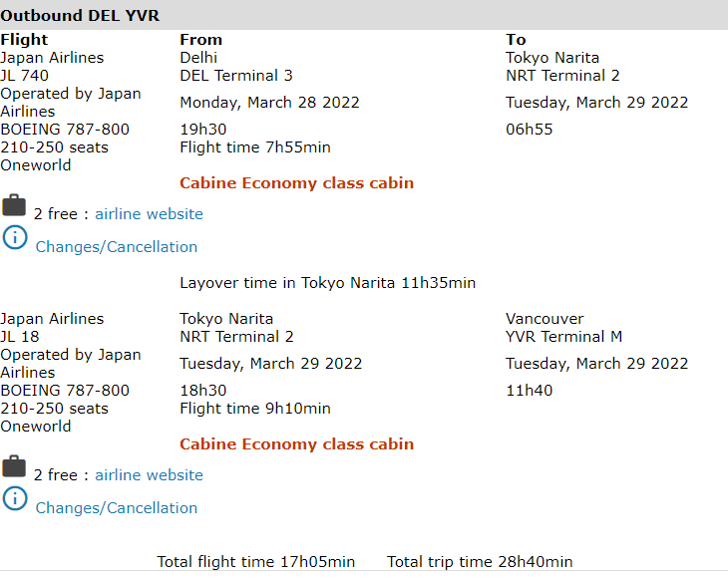
Task: Select Economy class cabin label under Flight time 9h10min
Action: [x=296, y=444]
